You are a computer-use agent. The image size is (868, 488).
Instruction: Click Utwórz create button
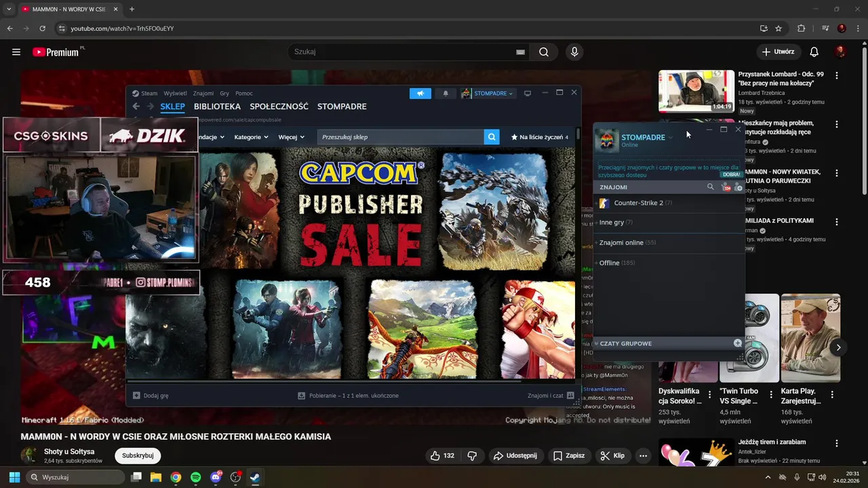778,52
